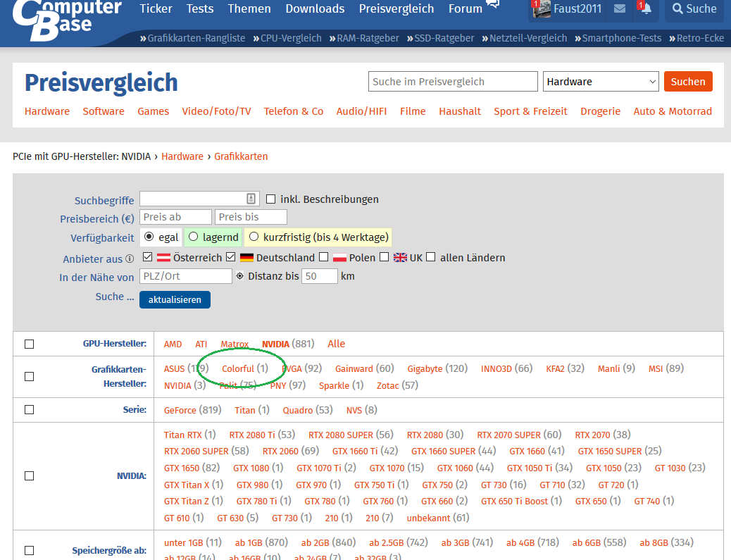
Task: Click the Preis bis field
Action: coord(251,217)
